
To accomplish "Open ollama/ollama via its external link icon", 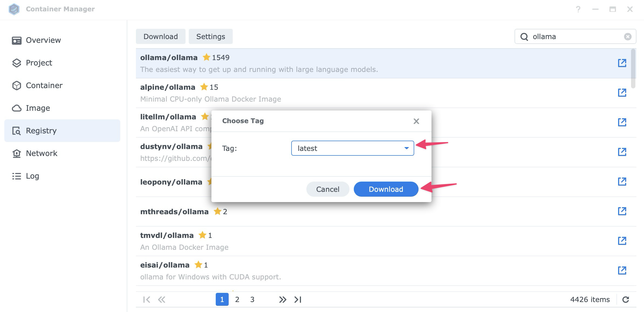I will 622,63.
